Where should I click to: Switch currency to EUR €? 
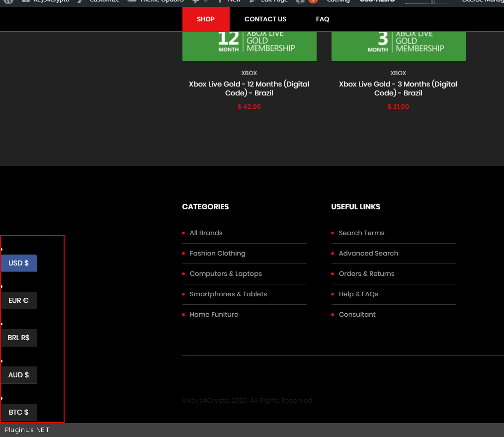pos(19,300)
